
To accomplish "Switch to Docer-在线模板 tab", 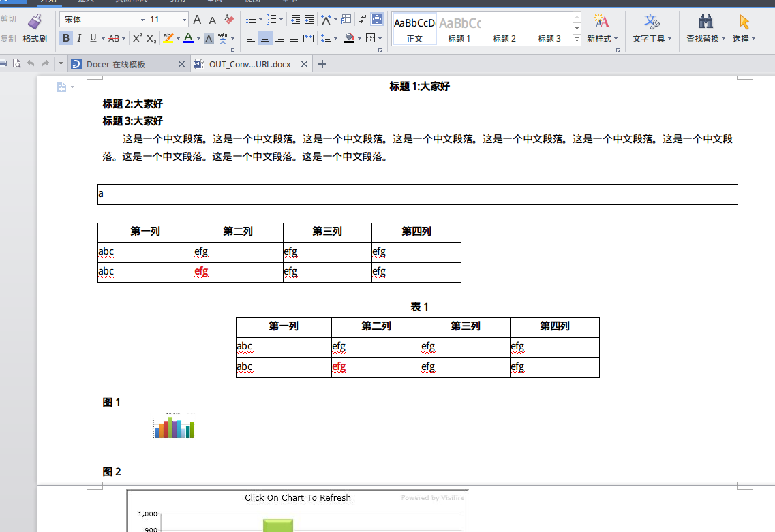I will click(116, 64).
